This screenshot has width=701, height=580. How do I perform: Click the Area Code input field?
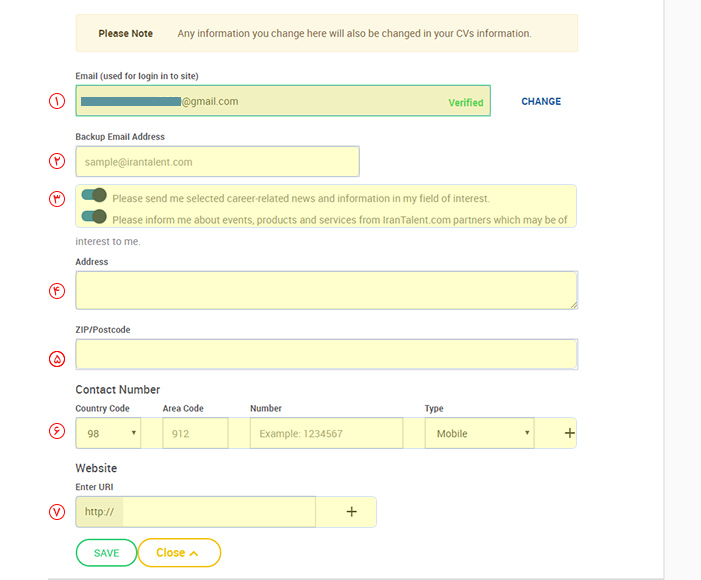point(193,433)
